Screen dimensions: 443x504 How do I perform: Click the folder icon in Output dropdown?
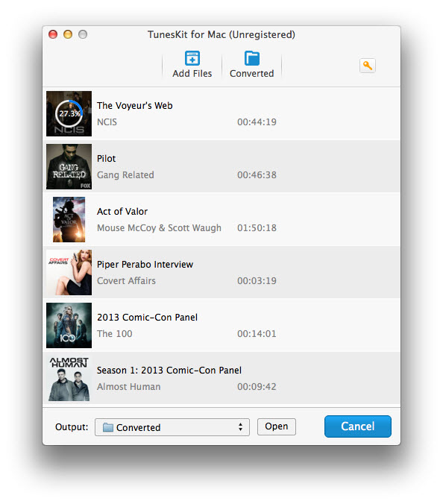108,427
